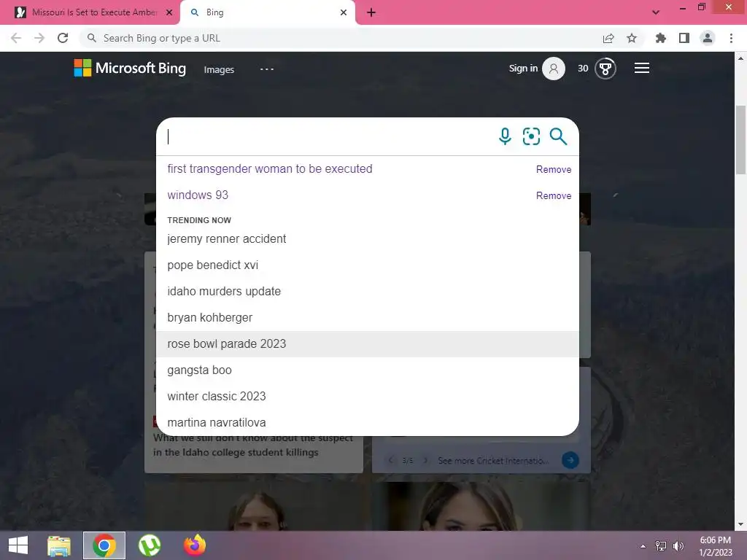
Task: Bookmark this page with star icon
Action: tap(632, 38)
